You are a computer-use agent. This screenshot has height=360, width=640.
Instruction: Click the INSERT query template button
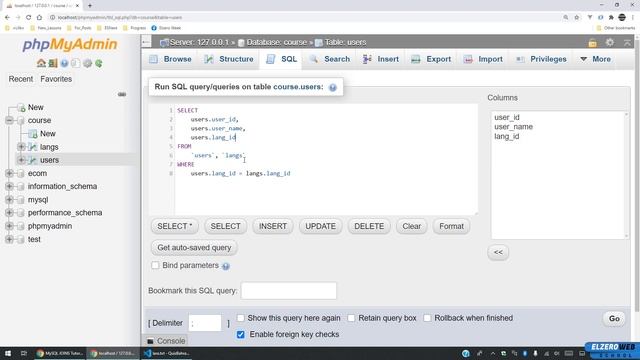point(273,227)
